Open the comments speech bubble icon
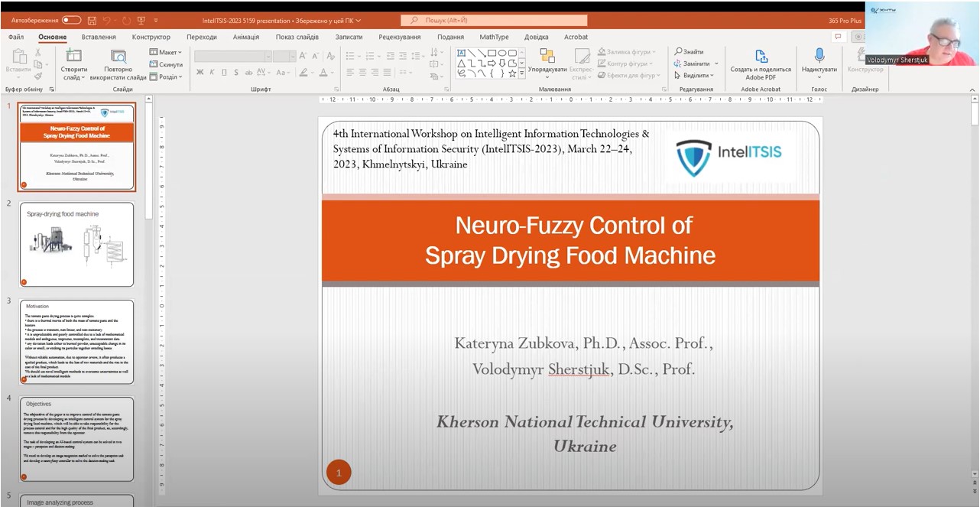Screen dimensions: 980x507 click(x=839, y=37)
